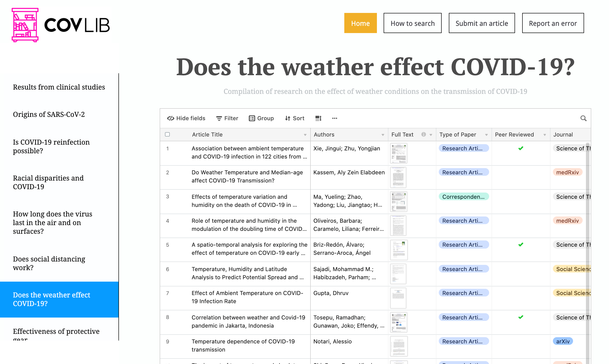Open the Group toolbar option

click(261, 119)
